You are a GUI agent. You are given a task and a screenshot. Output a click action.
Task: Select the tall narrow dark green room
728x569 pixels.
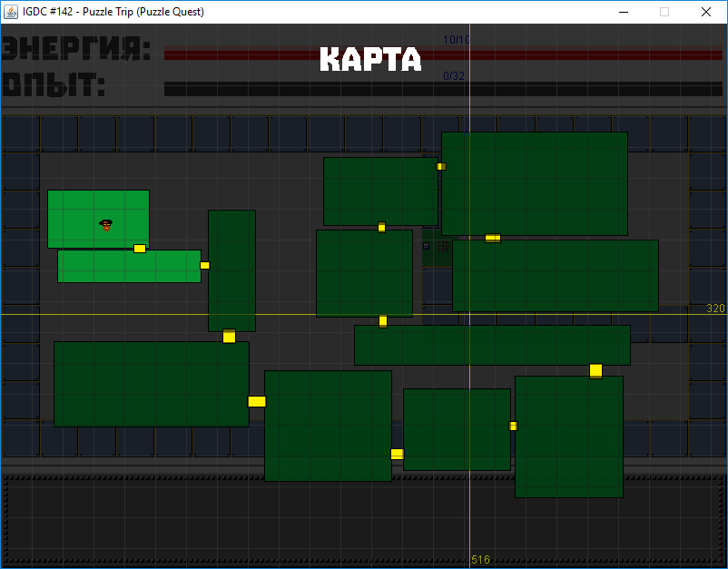231,271
